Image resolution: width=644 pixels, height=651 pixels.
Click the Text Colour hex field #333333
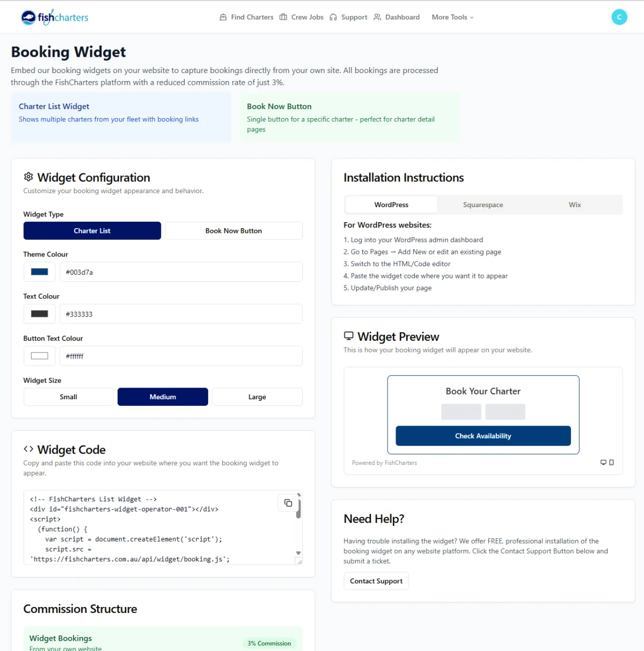point(181,314)
